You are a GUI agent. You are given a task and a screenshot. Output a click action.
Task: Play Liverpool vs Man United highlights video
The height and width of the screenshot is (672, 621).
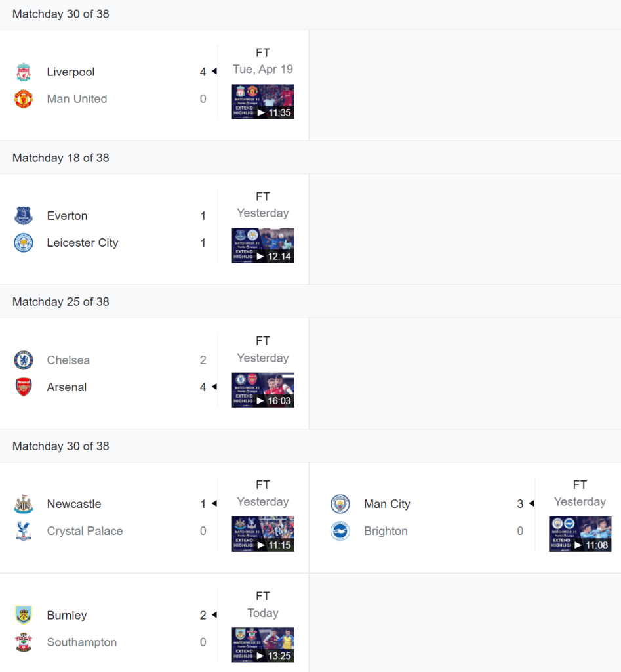point(263,102)
